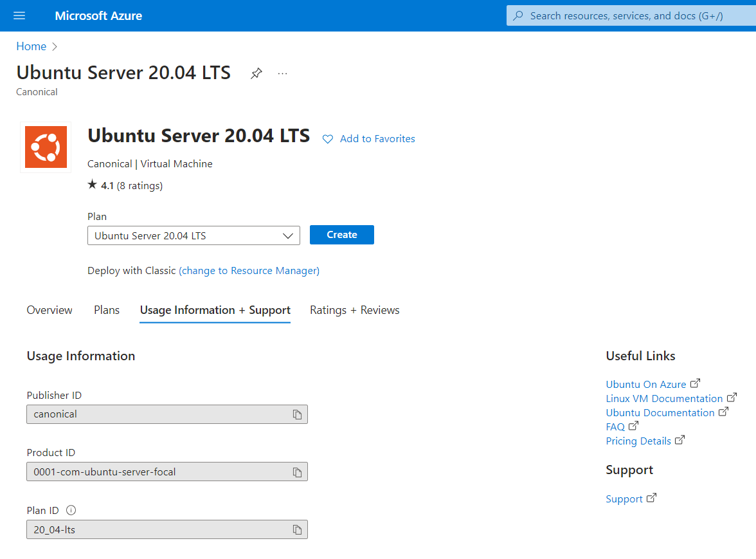Open the Support link
Viewport: 756px width, 559px height.
[624, 499]
